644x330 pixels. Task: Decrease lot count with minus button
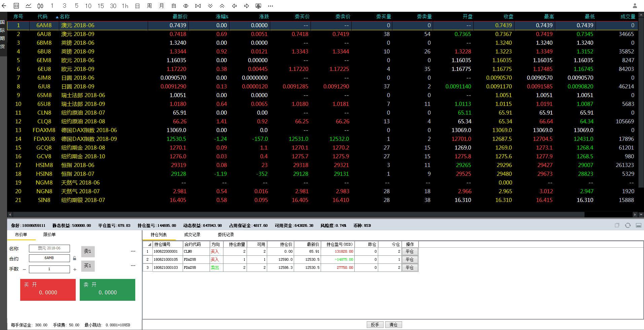click(24, 269)
